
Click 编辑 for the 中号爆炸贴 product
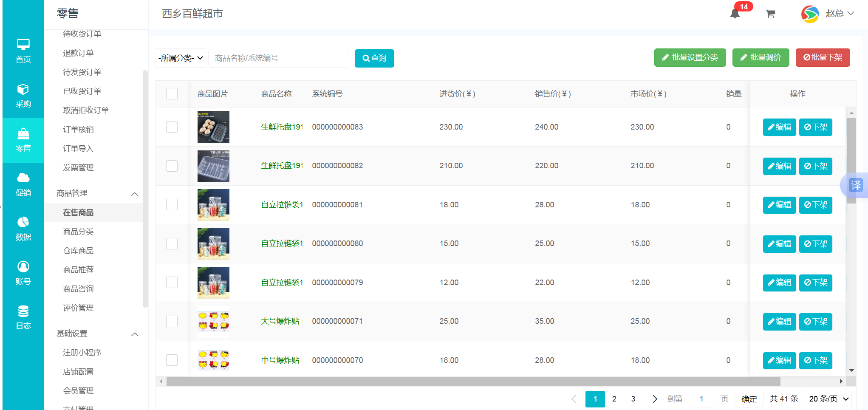pos(779,360)
